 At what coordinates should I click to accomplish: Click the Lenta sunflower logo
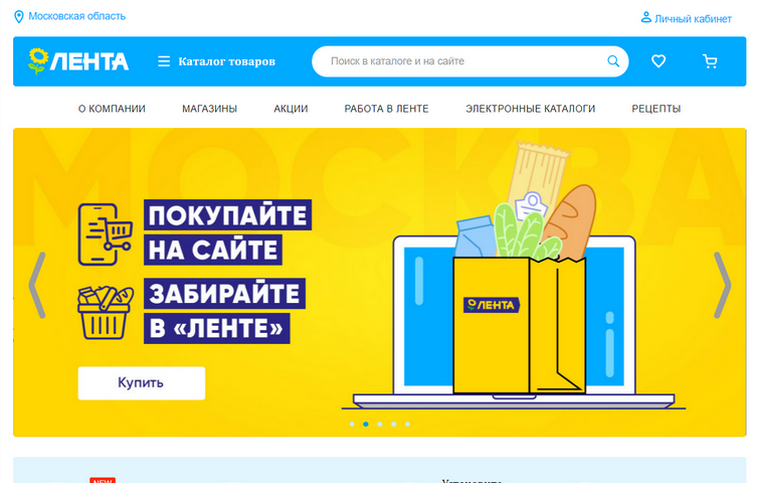(x=79, y=61)
